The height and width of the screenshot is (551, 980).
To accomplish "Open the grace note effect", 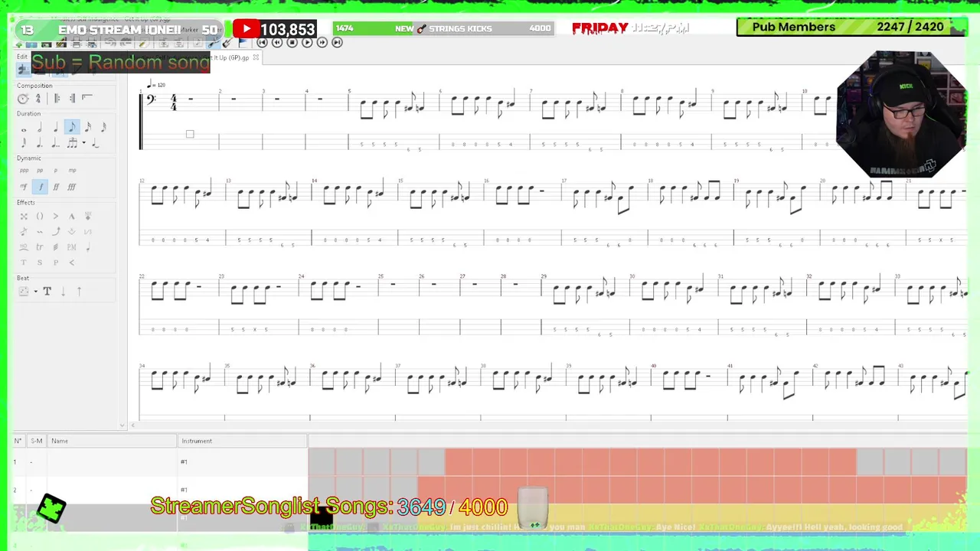I will (24, 232).
